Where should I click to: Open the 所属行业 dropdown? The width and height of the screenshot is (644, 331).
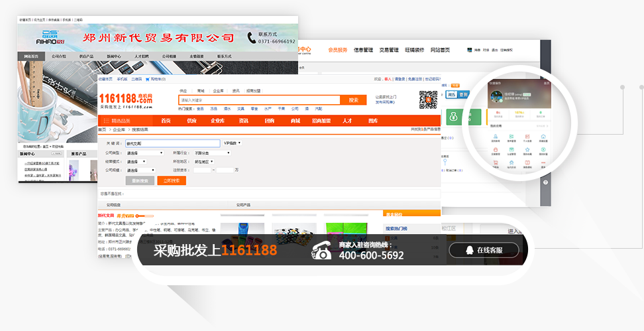point(212,153)
